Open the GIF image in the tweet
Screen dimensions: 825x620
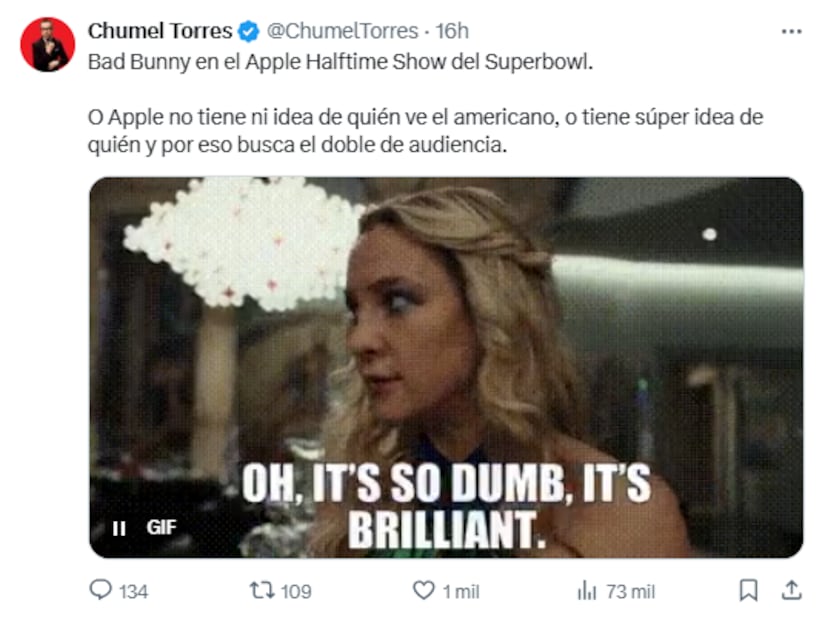click(x=446, y=366)
